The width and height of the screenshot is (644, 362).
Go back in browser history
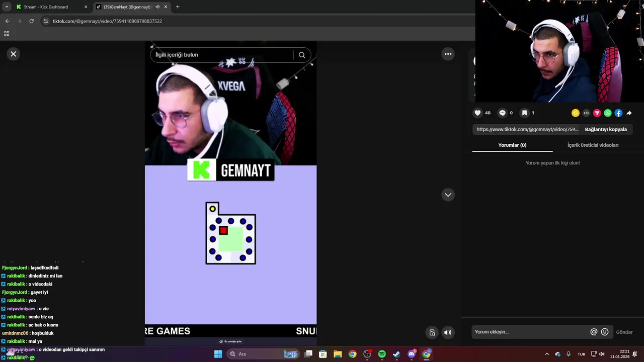[7, 21]
